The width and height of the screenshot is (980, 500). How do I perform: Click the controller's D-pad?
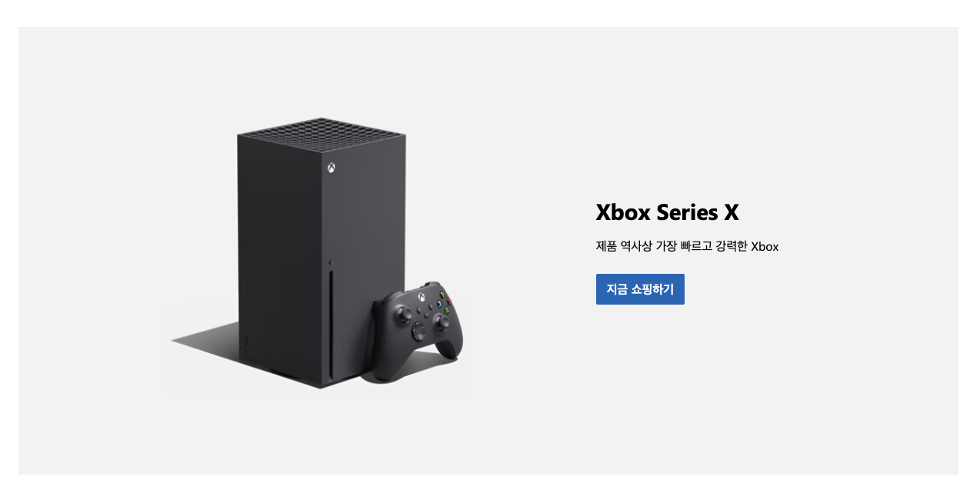point(418,333)
